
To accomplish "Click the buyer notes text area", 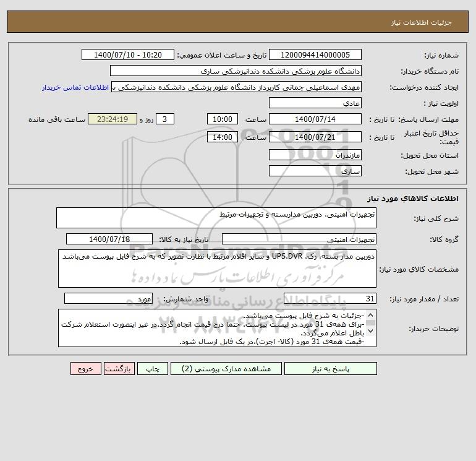I will pos(217,328).
